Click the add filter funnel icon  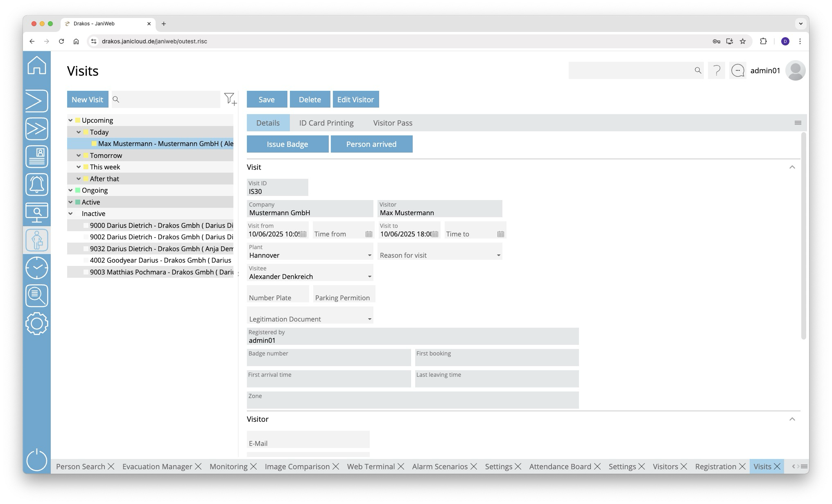point(230,99)
